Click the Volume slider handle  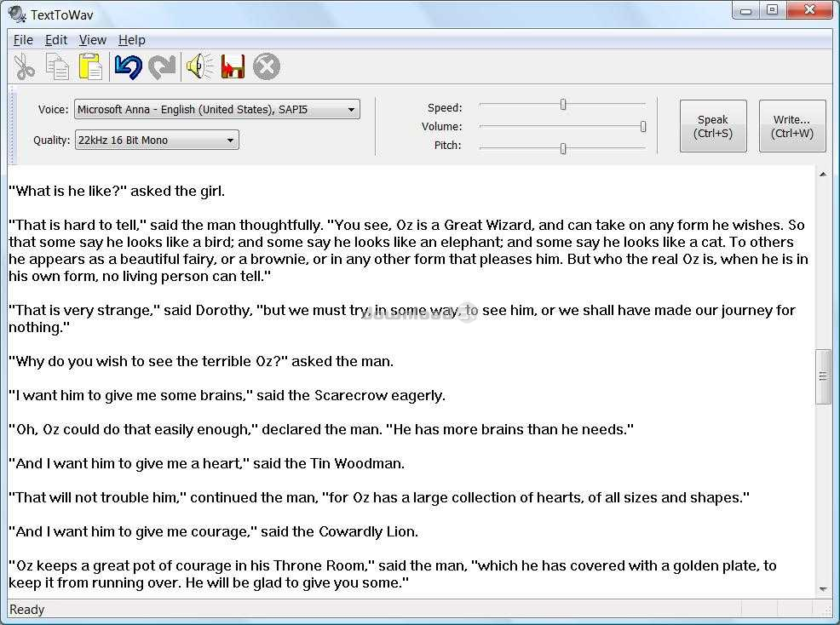pos(643,126)
